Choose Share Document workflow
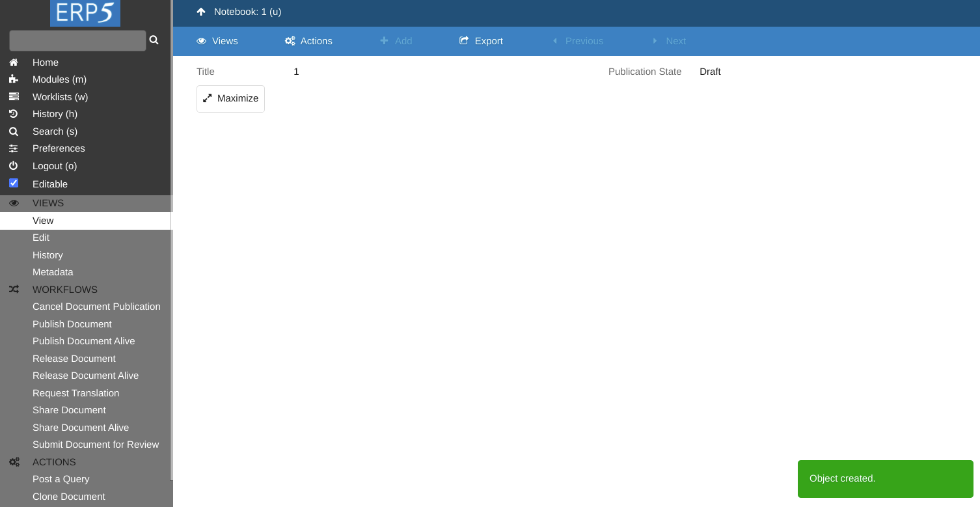Viewport: 980px width, 507px height. click(69, 410)
